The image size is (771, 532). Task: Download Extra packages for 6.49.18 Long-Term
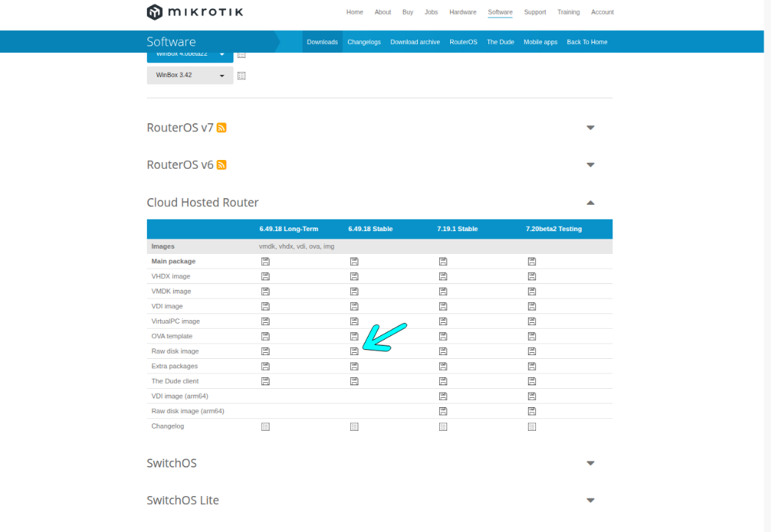(265, 366)
